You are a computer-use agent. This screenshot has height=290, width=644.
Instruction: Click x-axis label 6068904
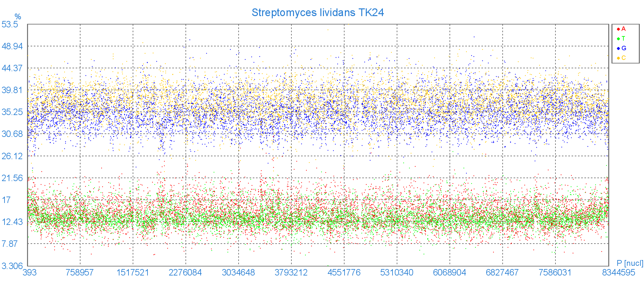click(x=450, y=273)
